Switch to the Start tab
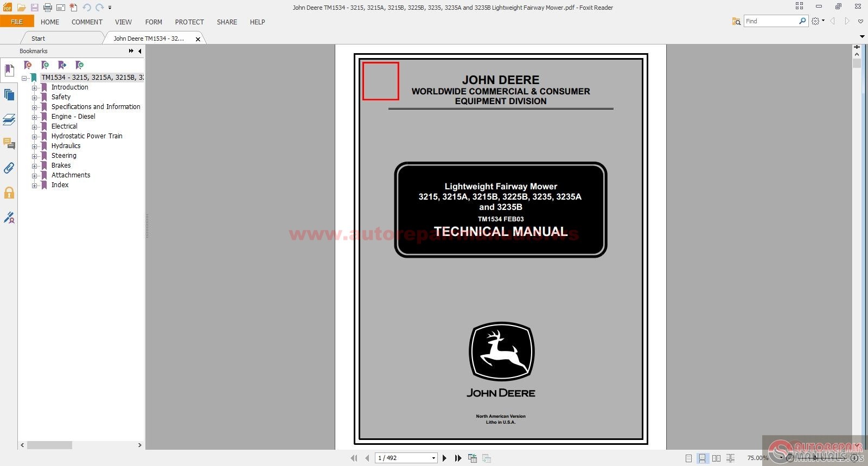The width and height of the screenshot is (868, 466). click(38, 39)
